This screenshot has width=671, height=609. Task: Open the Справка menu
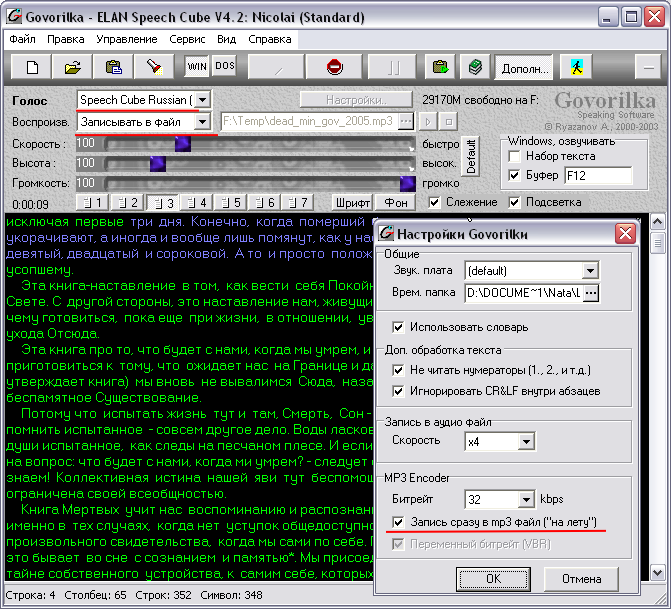270,39
